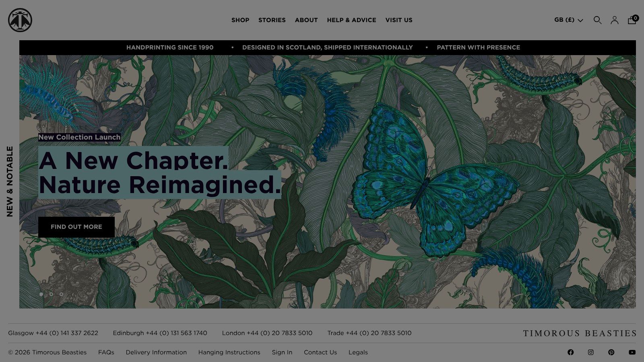Click the Timorous Beasties round logo icon
This screenshot has width=644, height=362.
click(x=20, y=20)
